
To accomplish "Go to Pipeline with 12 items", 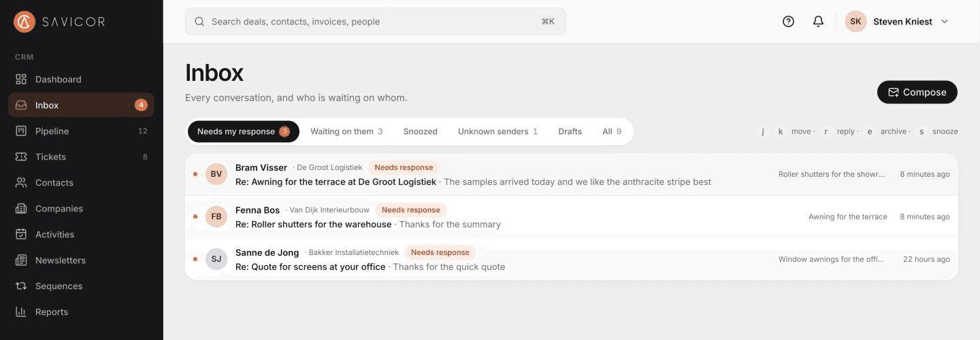I will click(x=81, y=131).
